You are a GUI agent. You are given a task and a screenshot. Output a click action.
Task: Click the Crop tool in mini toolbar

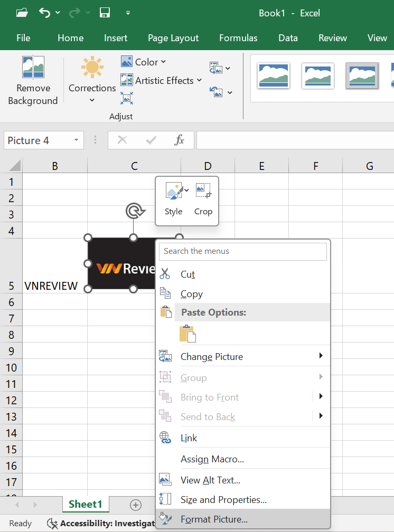pos(203,199)
